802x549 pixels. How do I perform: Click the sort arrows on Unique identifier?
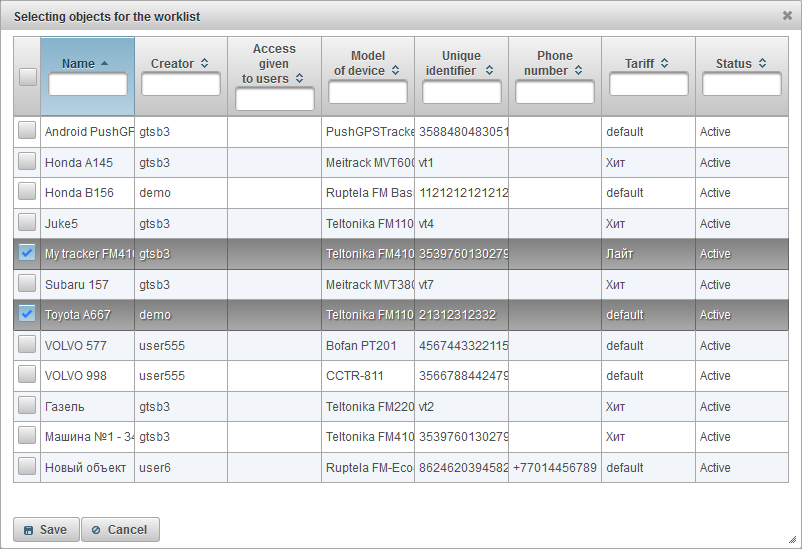pos(490,70)
